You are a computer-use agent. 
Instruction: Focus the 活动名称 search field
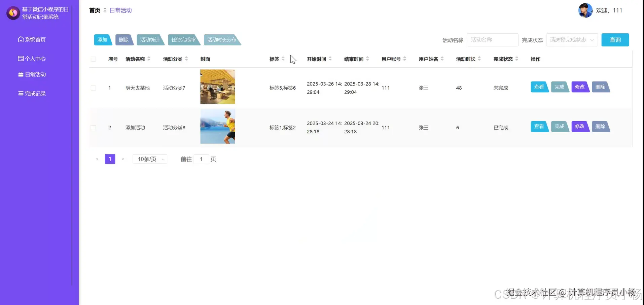click(x=492, y=40)
